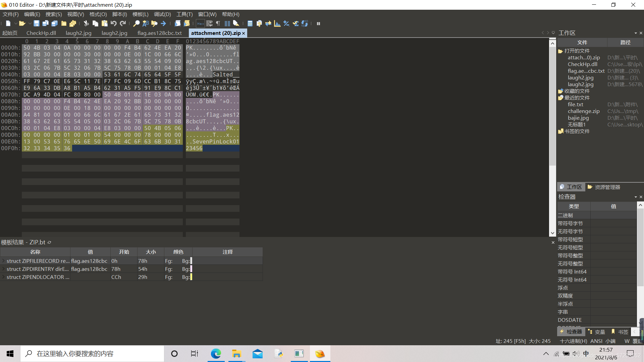Expand struct ZIPFILERECORD row
This screenshot has width=644, height=362.
[x=3, y=261]
